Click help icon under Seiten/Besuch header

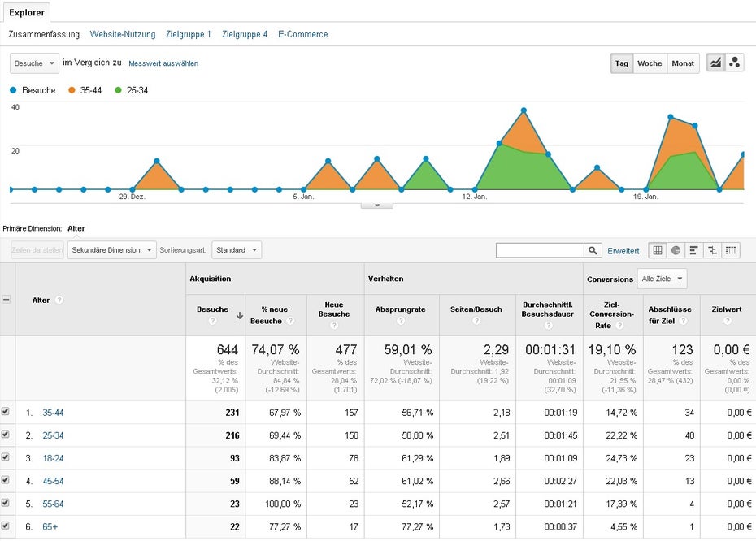[476, 321]
